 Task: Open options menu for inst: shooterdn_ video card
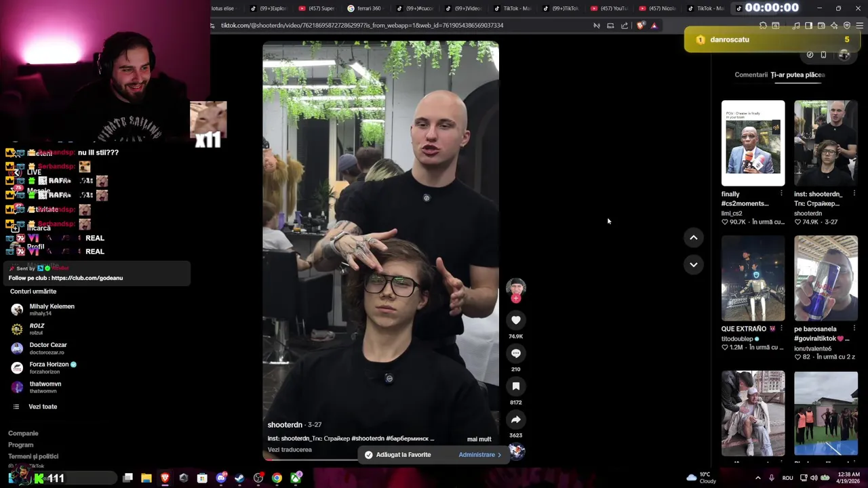pos(854,194)
